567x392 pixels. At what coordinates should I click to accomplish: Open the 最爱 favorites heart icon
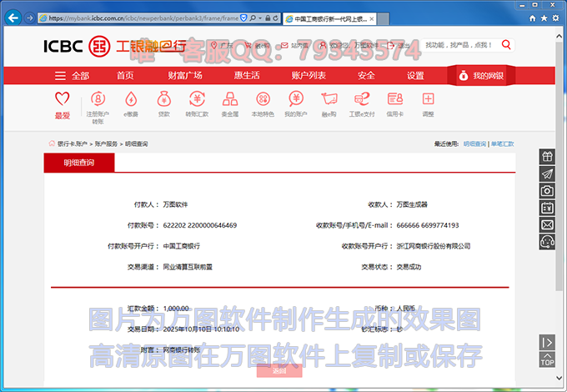coord(63,103)
